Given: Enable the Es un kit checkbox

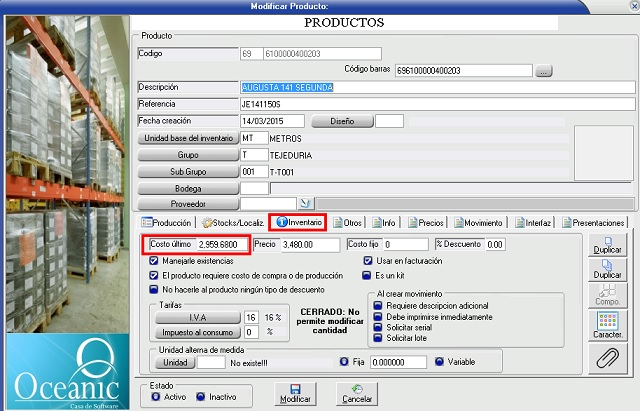Looking at the screenshot, I should tap(366, 274).
